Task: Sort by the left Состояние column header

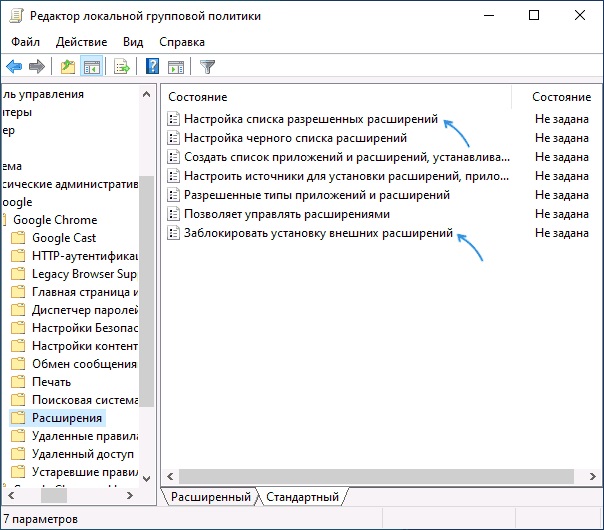Action: click(x=198, y=97)
